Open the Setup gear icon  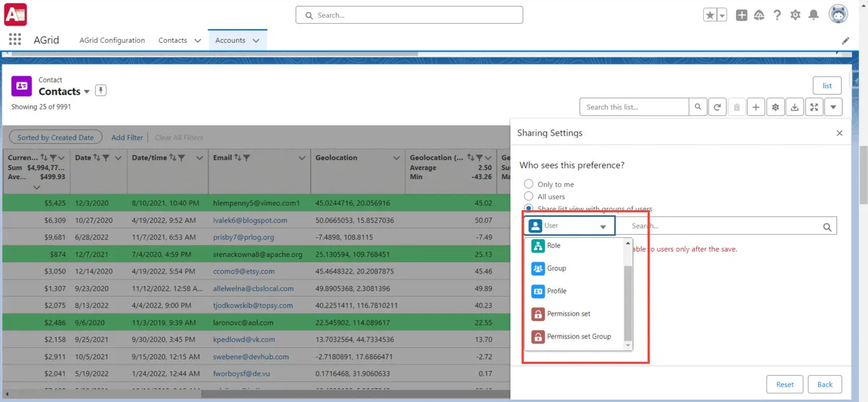click(795, 14)
